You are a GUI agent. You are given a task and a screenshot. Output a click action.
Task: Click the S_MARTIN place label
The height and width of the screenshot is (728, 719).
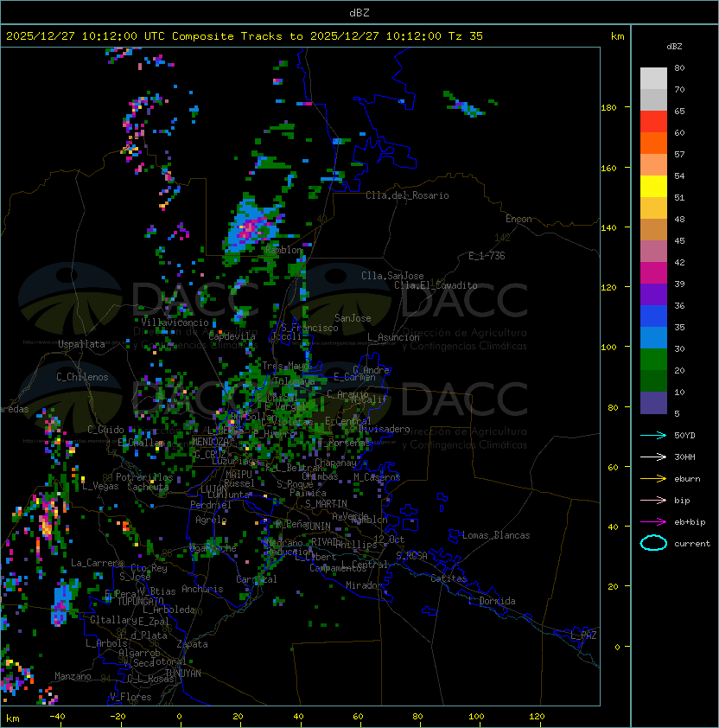326,503
